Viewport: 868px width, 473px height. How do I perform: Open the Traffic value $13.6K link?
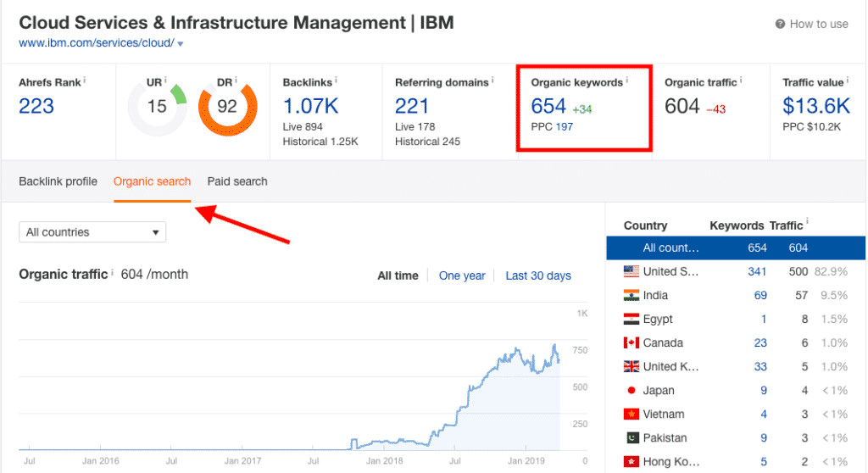point(816,106)
